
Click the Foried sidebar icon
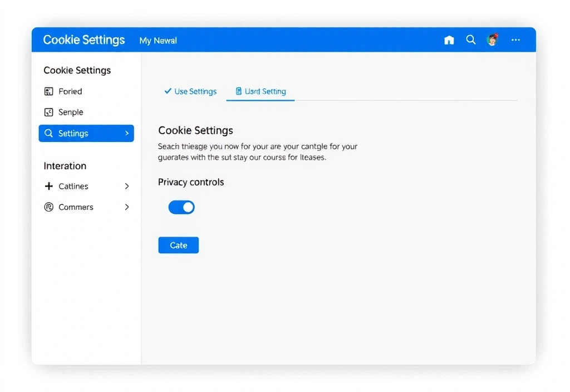pyautogui.click(x=48, y=91)
